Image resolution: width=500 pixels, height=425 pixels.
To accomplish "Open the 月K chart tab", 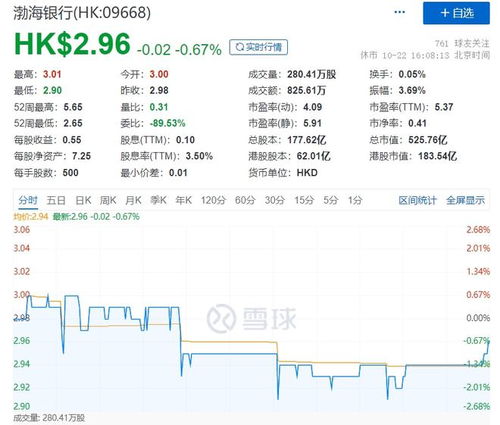I will 133,200.
